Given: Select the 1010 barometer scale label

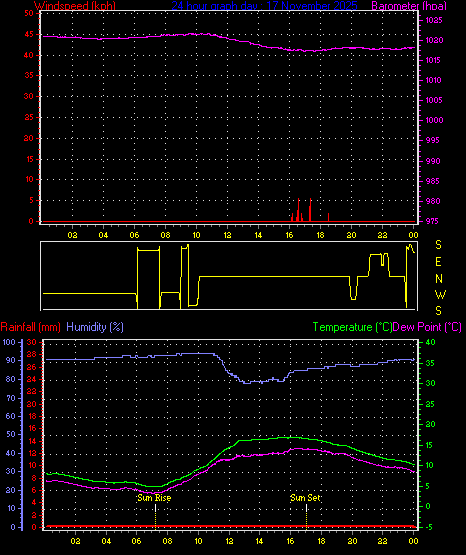Looking at the screenshot, I should tap(434, 80).
